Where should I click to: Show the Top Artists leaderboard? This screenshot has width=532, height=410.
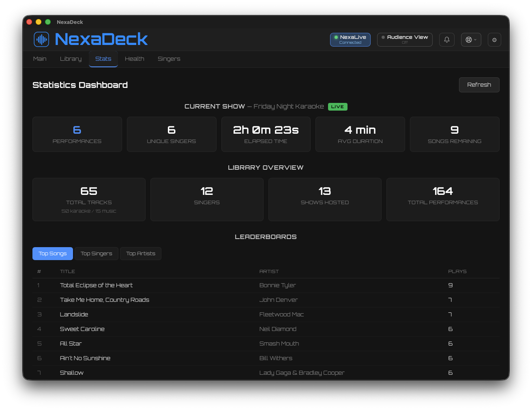tap(141, 254)
